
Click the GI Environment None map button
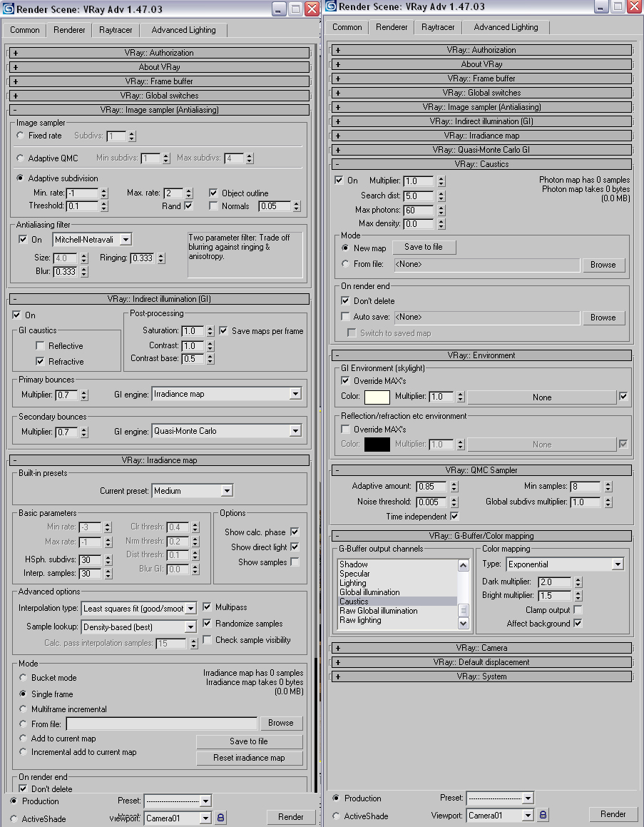coord(542,397)
